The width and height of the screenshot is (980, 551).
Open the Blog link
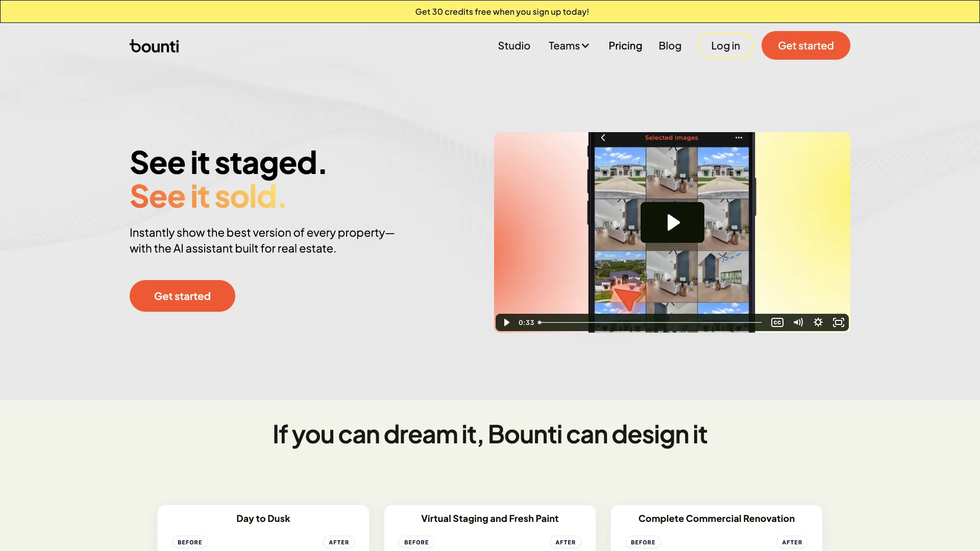click(x=670, y=46)
